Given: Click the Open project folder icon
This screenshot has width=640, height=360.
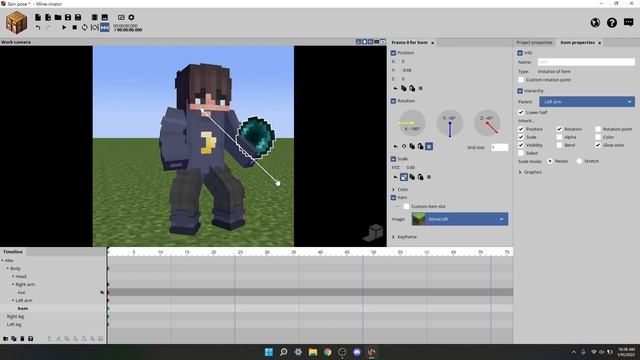Looking at the screenshot, I should pos(58,17).
